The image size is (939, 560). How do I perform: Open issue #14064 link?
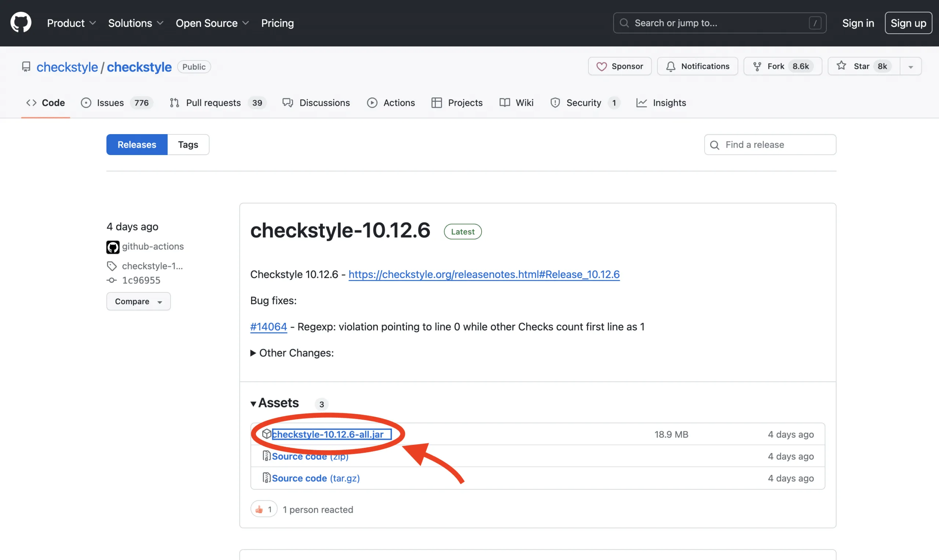click(268, 327)
